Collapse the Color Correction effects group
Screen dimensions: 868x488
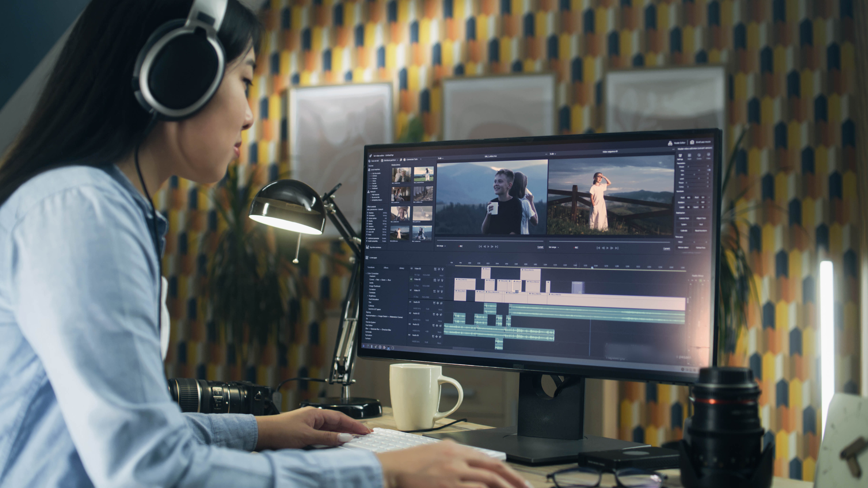[366, 273]
